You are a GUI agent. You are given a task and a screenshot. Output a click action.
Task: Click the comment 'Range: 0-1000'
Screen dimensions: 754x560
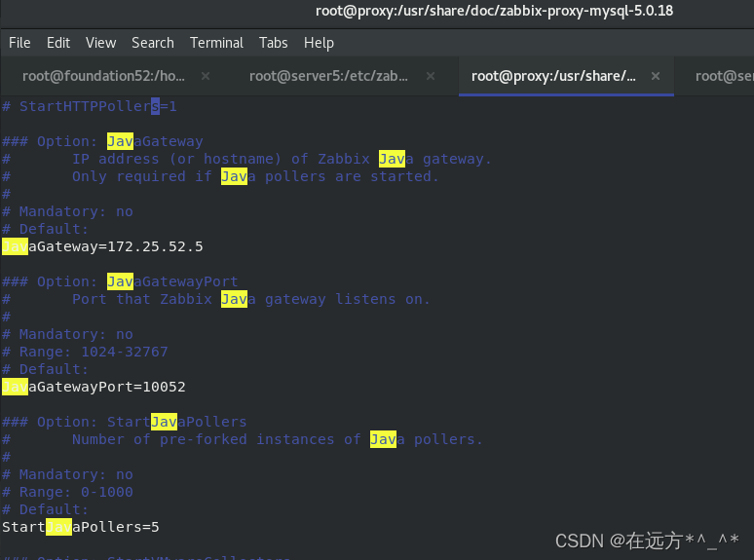67,492
